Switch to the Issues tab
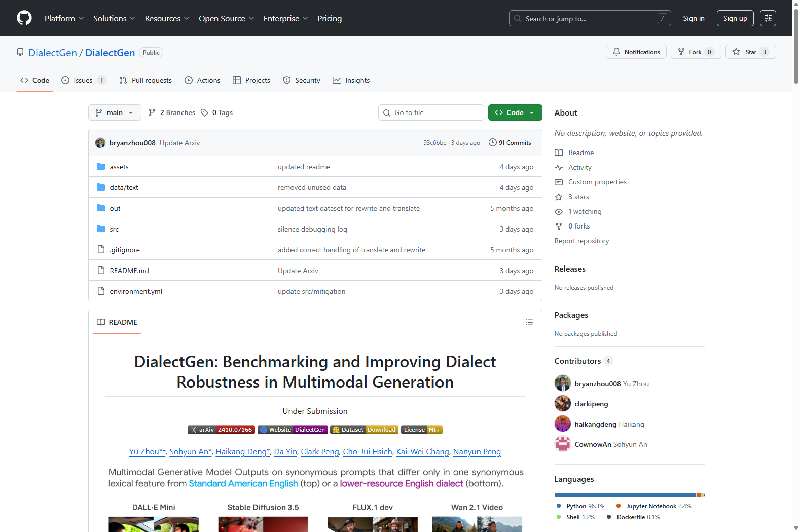Viewport: 800px width, 532px height. pos(84,80)
